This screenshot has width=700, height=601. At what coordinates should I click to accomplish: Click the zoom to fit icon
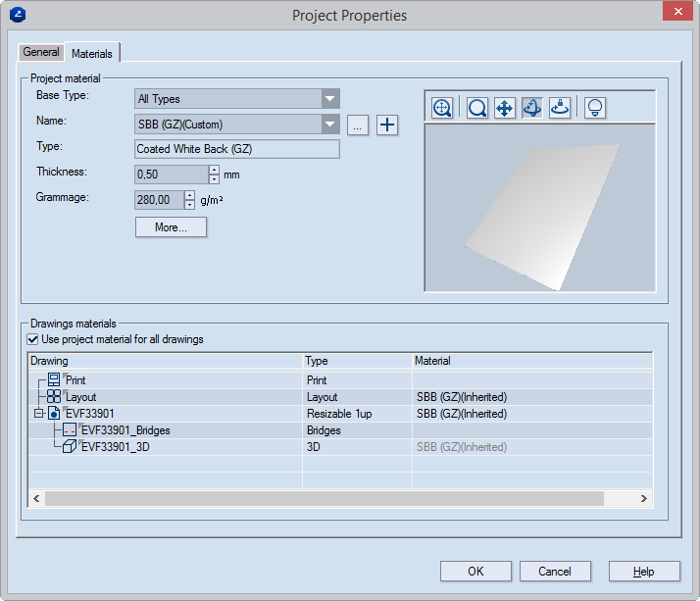point(442,108)
